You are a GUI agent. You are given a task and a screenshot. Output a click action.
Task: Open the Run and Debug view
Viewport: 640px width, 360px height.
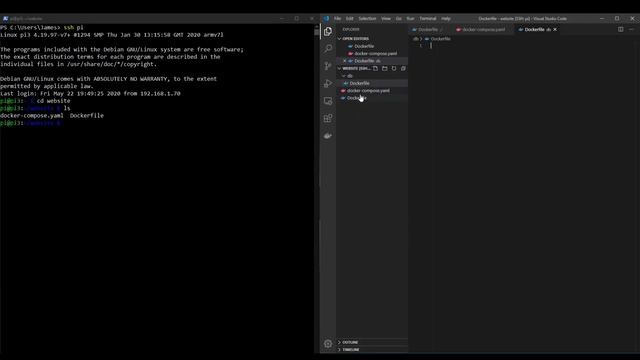[328, 84]
